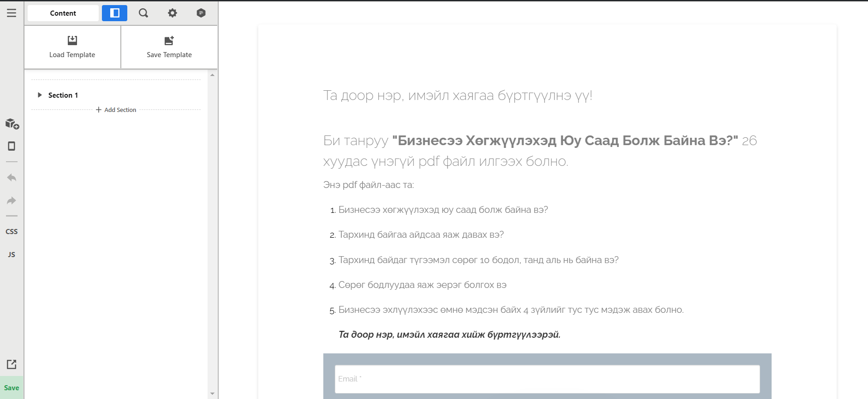Add a new section

point(116,110)
